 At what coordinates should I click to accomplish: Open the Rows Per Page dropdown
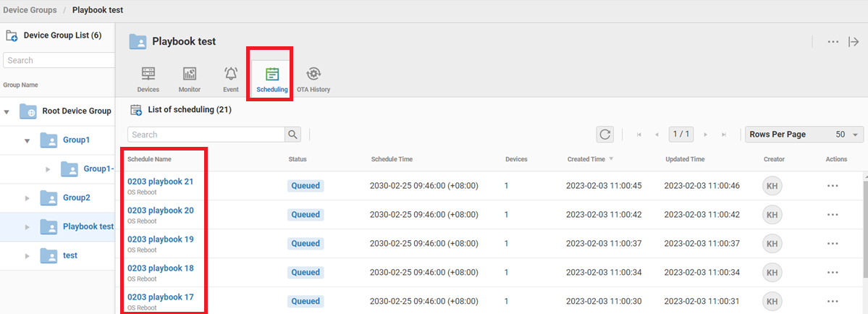click(804, 135)
